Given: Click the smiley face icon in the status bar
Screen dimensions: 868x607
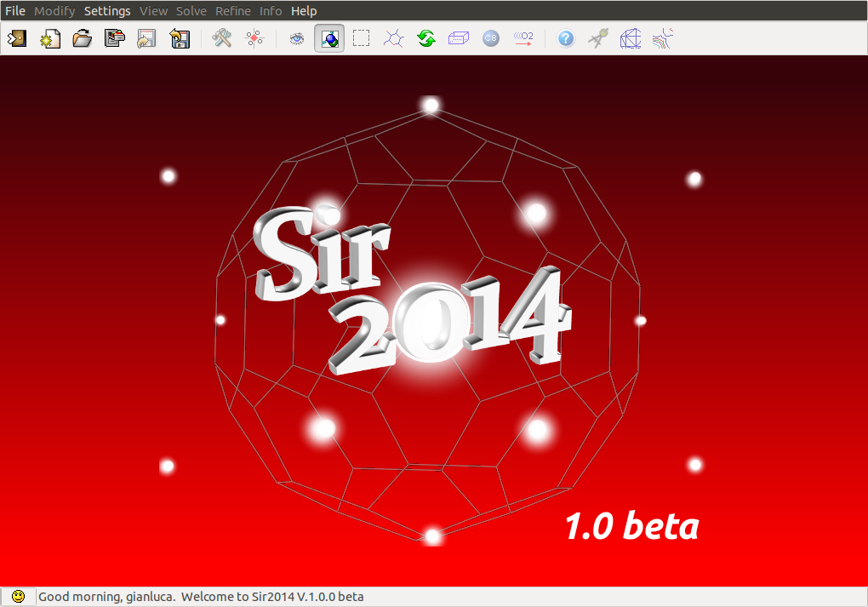Looking at the screenshot, I should click(18, 597).
